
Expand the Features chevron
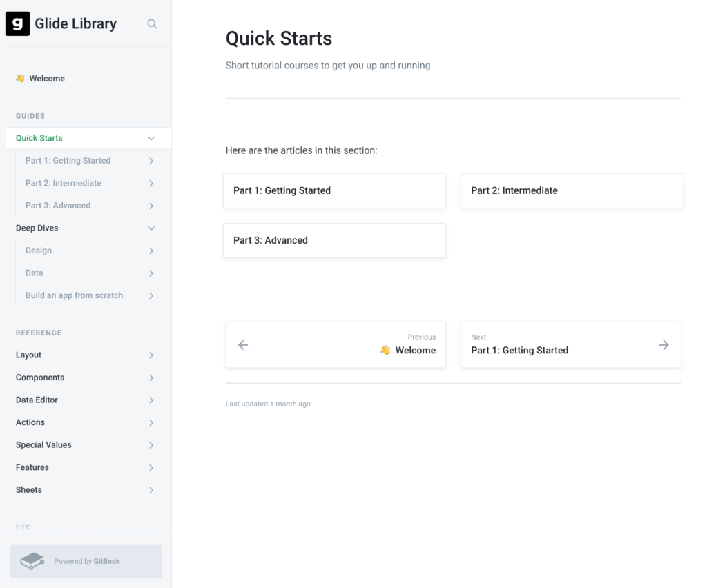tap(151, 468)
